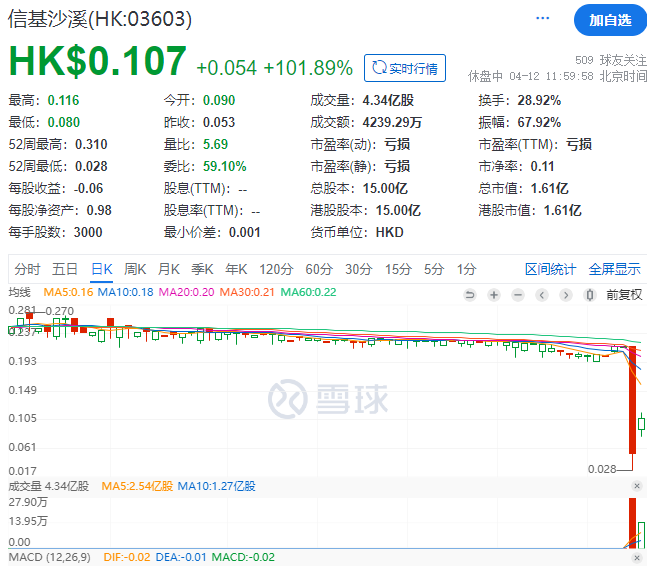
Task: Click the 市净率 0.11 value
Action: point(542,166)
